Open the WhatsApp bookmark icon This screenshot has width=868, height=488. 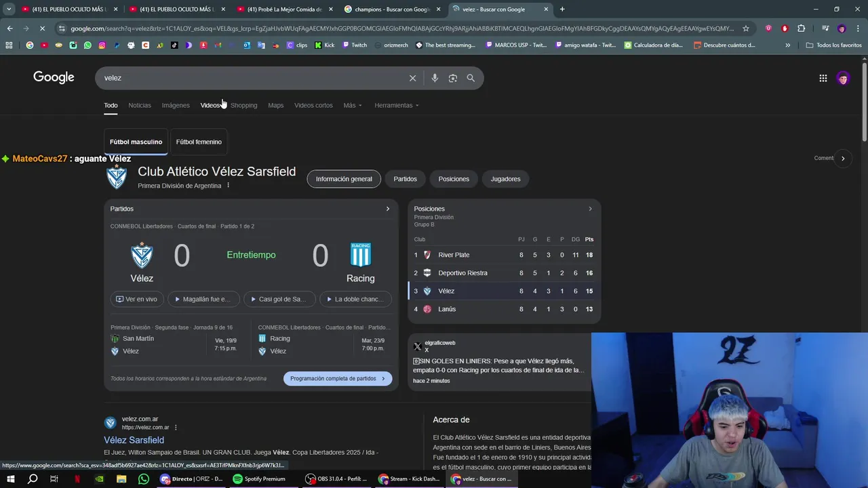pyautogui.click(x=87, y=45)
